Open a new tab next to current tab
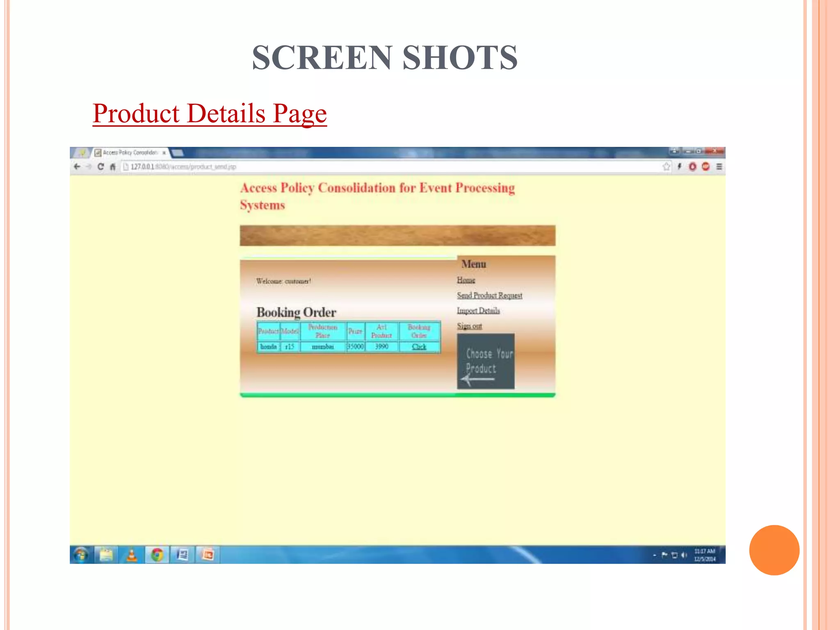840x630 pixels. point(177,153)
